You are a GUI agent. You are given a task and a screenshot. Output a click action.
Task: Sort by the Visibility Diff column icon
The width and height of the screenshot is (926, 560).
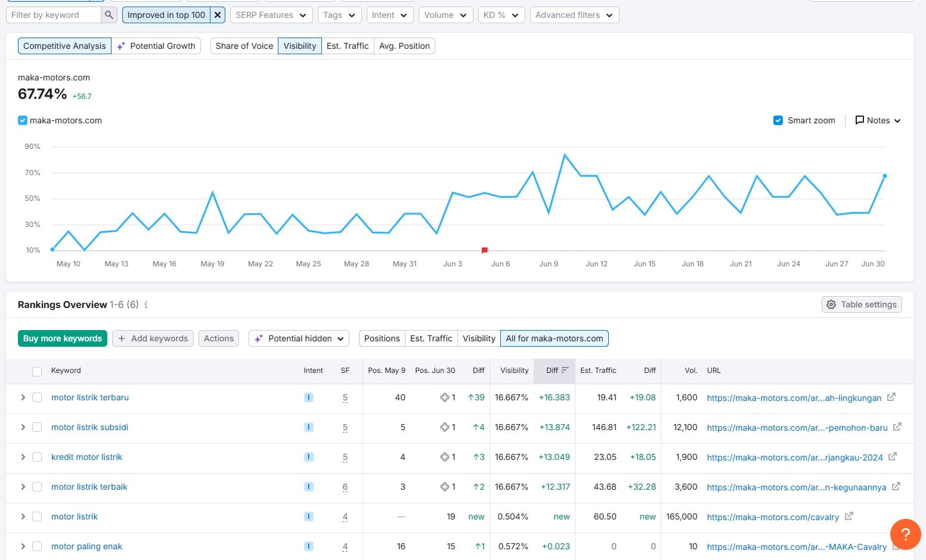(x=565, y=370)
